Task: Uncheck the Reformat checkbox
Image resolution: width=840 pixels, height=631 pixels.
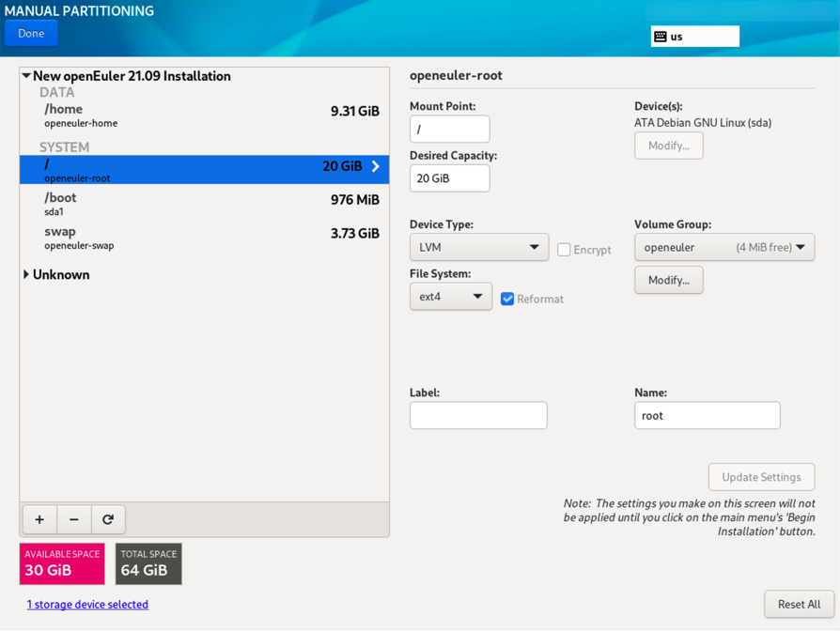Action: (506, 299)
